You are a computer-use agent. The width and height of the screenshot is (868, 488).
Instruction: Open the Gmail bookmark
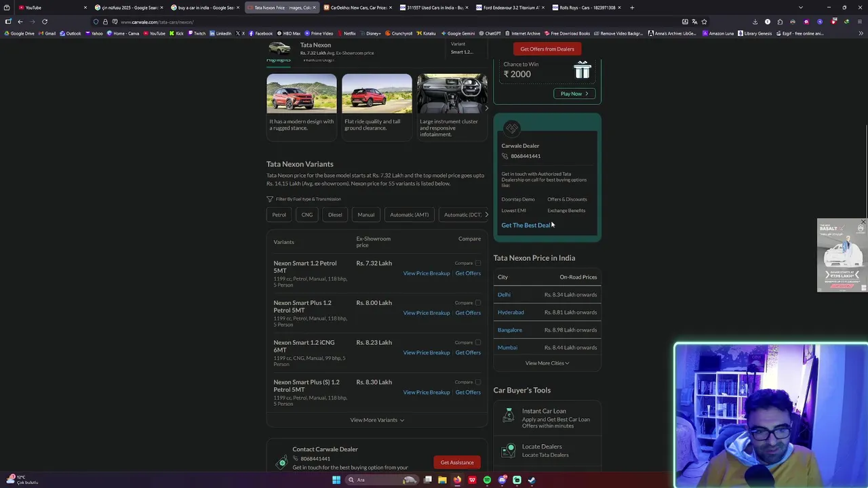[x=47, y=33]
